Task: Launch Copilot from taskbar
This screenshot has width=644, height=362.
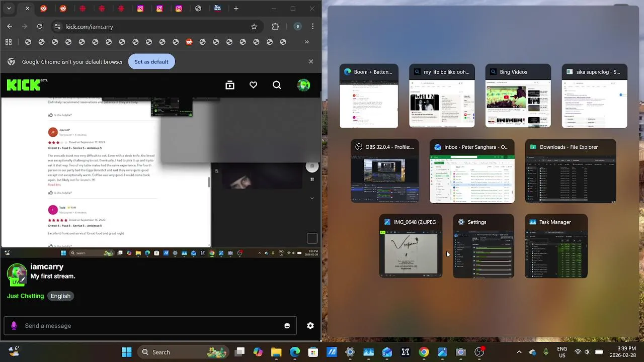Action: [x=258, y=352]
